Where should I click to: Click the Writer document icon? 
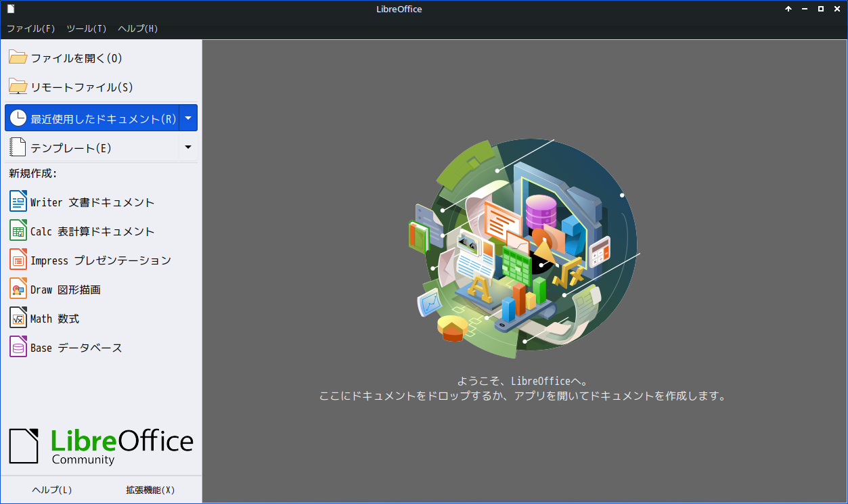(18, 202)
